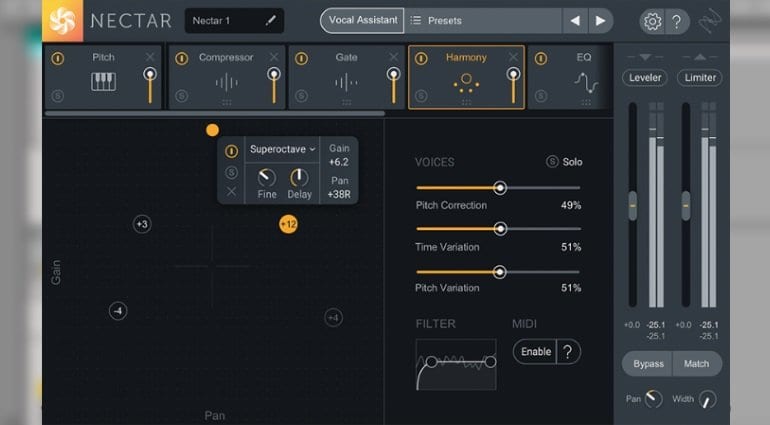Select the Compressor module
The width and height of the screenshot is (770, 425).
[226, 77]
